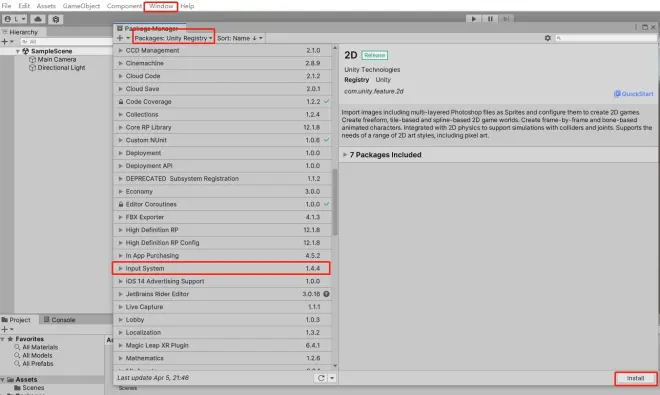Image resolution: width=660 pixels, height=395 pixels.
Task: Click the installed checkmark on Editor Coroutines
Action: tap(327, 204)
